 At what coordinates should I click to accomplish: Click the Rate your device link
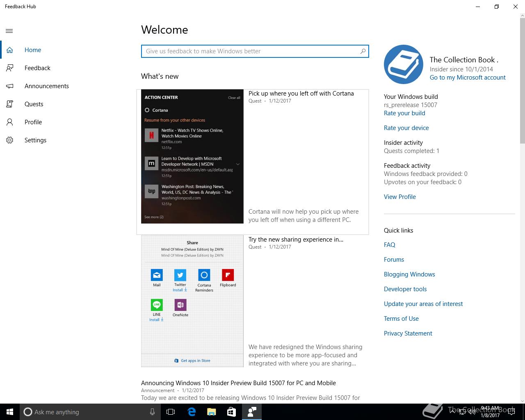(x=406, y=128)
